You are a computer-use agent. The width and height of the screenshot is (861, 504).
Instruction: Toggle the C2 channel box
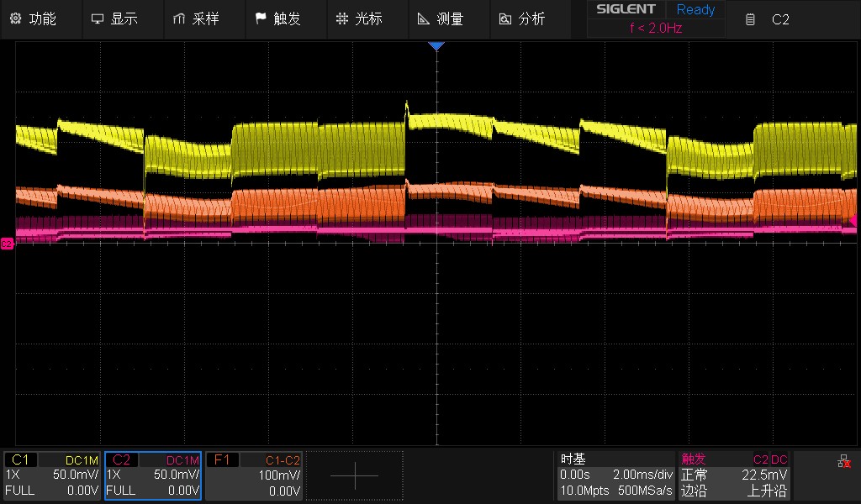[153, 475]
